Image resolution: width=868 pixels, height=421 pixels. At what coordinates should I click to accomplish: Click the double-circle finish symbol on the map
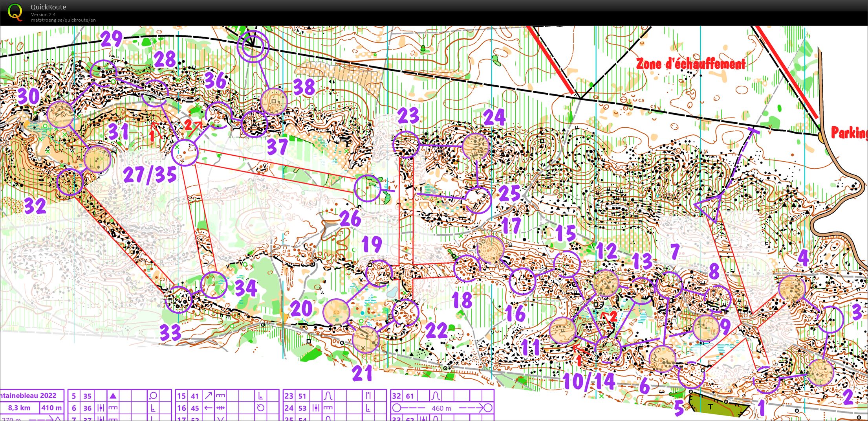coord(253,47)
